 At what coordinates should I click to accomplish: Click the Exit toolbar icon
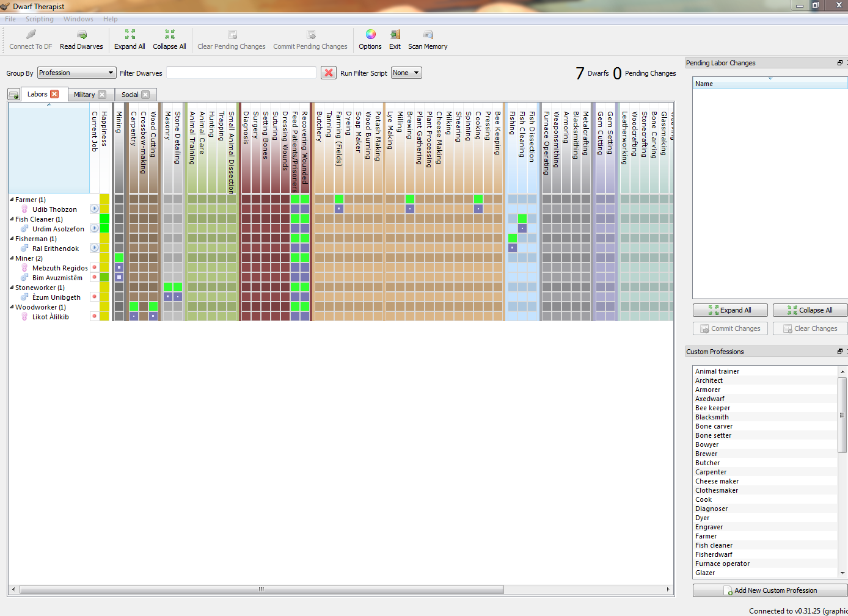[395, 39]
